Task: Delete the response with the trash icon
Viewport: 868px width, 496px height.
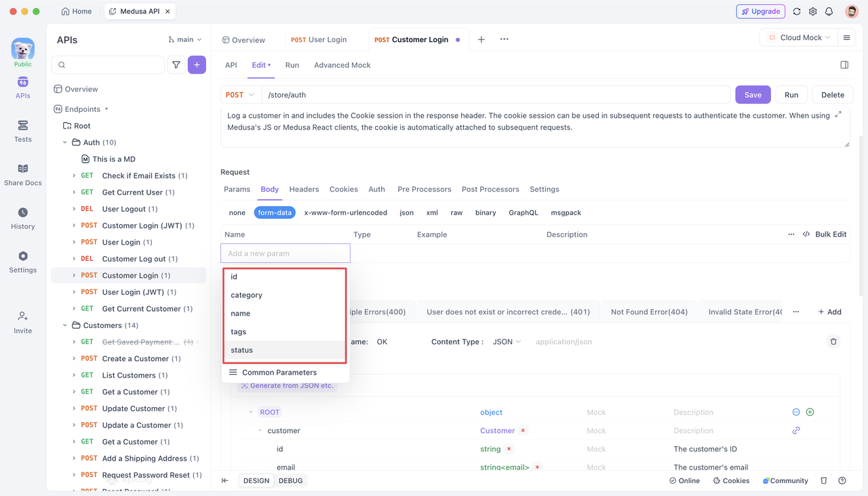Action: point(833,342)
